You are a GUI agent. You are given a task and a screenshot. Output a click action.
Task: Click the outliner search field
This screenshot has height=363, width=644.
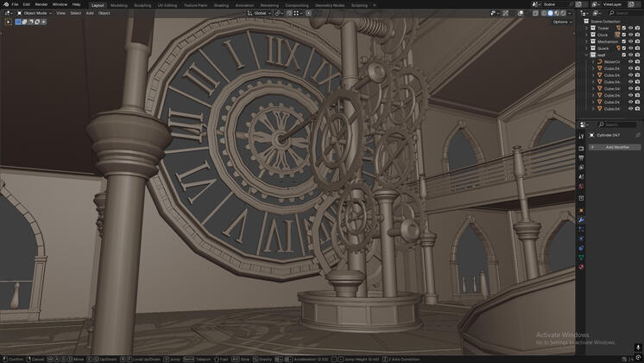[x=625, y=13]
